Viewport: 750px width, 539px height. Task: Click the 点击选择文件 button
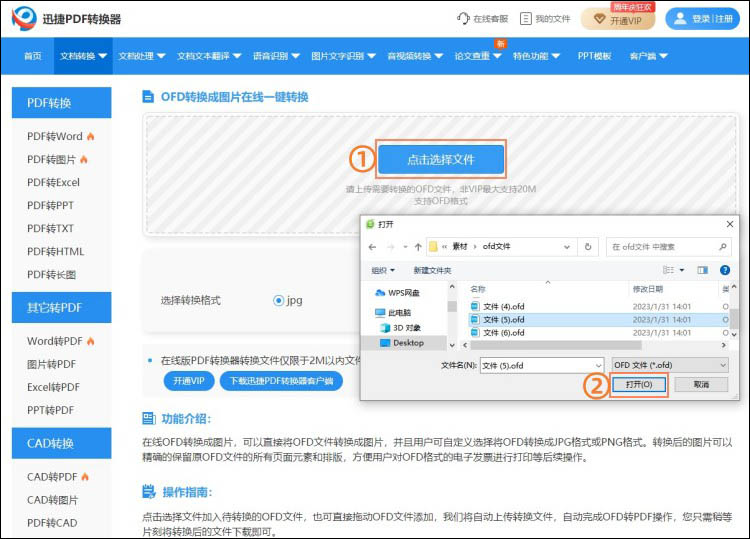(x=441, y=159)
